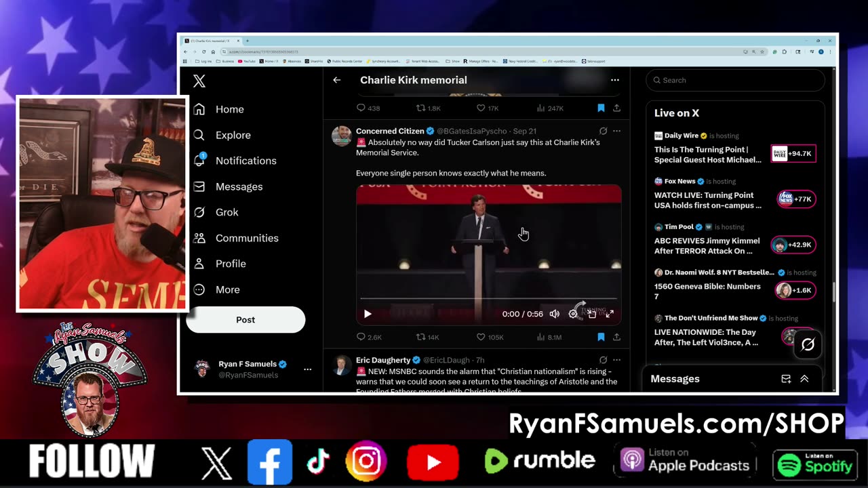Click the X logo in sidebar
868x488 pixels.
(199, 81)
